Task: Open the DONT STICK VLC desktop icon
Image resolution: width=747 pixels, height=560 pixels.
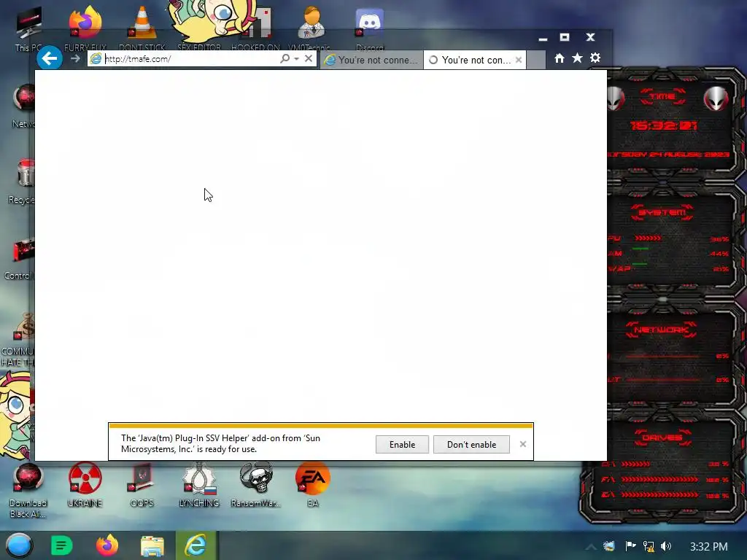Action: pyautogui.click(x=142, y=28)
